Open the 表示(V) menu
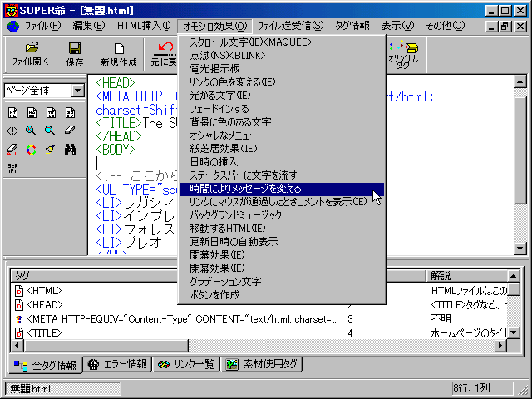532x399 pixels. point(397,26)
